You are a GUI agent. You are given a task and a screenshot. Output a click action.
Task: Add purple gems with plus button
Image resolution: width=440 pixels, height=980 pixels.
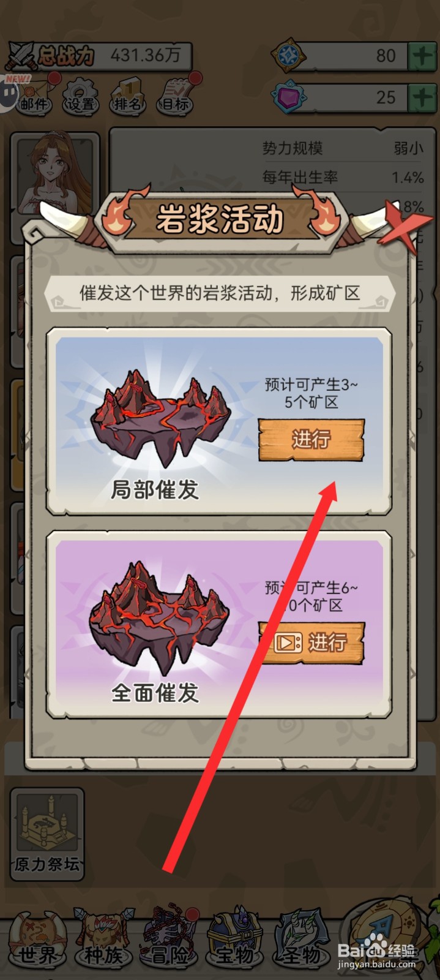click(422, 97)
